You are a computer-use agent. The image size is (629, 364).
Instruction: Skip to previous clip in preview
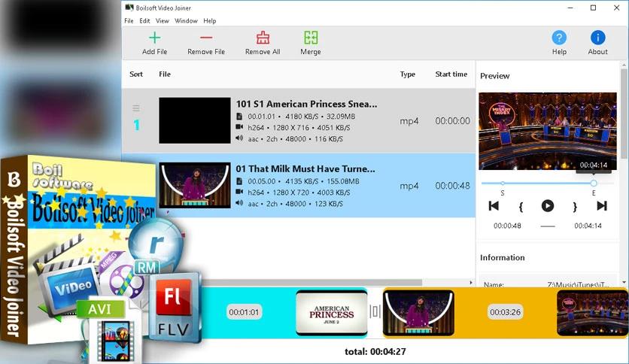click(494, 205)
